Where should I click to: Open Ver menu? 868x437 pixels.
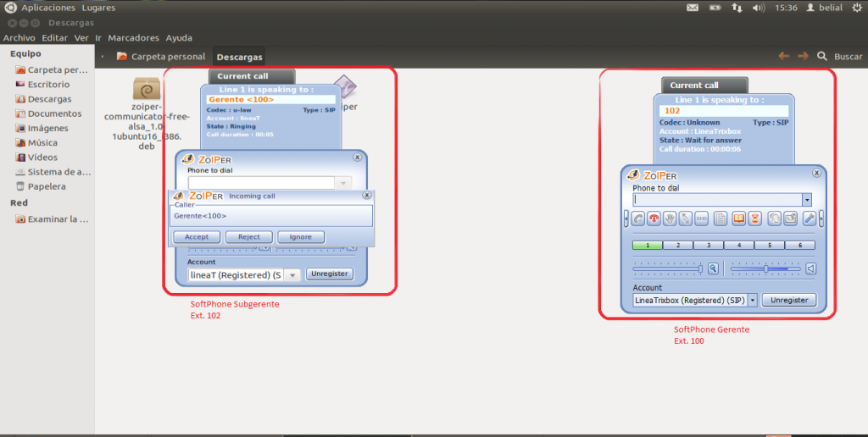tap(81, 38)
